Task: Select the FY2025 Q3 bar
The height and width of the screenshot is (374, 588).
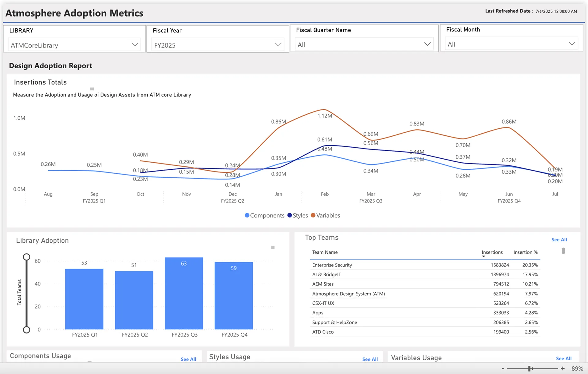Action: [184, 293]
